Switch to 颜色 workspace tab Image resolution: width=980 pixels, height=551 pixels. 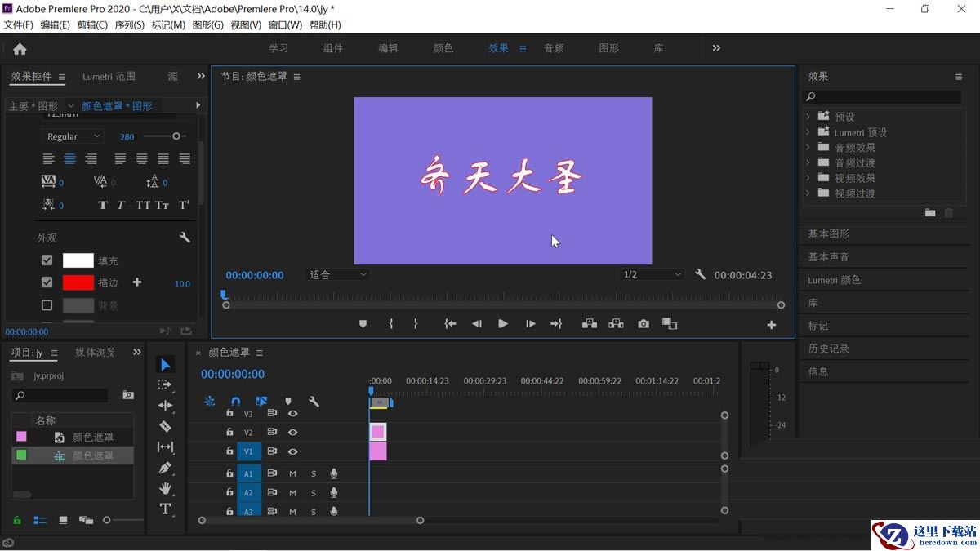[443, 48]
